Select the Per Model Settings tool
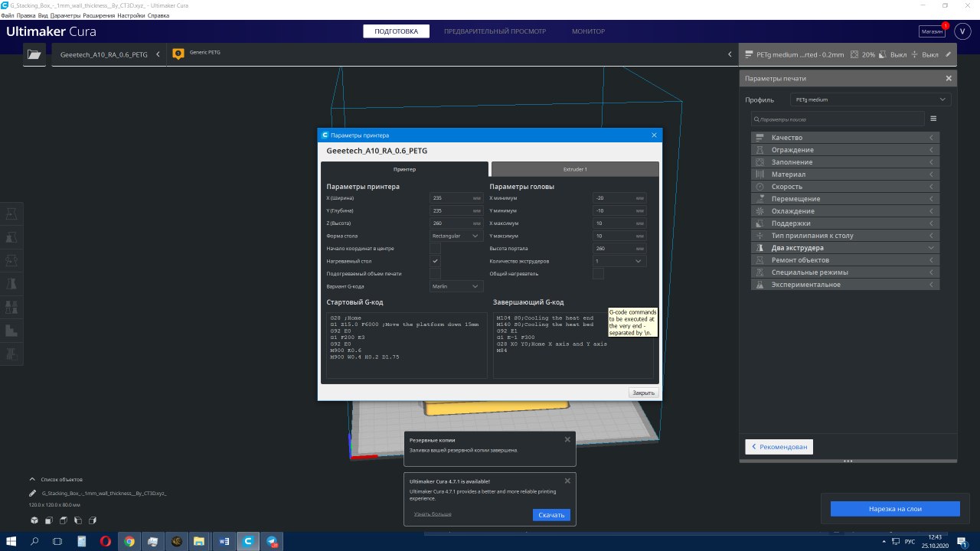This screenshot has height=551, width=980. [x=11, y=308]
